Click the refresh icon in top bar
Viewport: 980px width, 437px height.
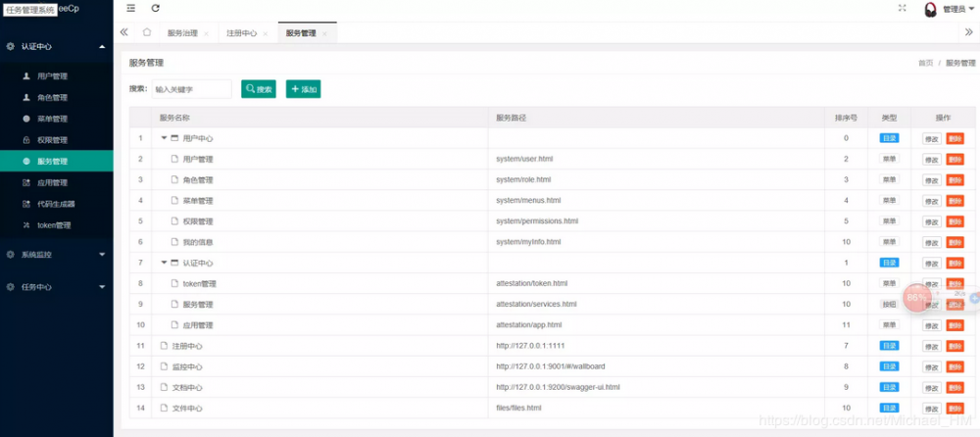tap(156, 8)
